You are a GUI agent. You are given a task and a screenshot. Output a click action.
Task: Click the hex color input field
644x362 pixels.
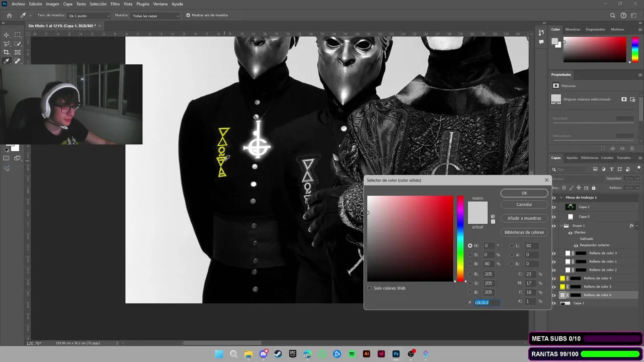tap(487, 303)
